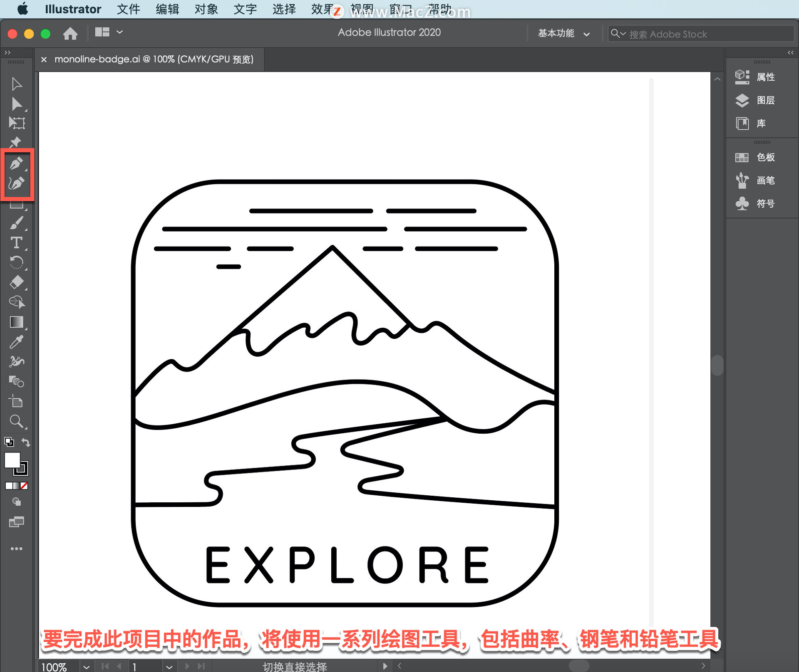This screenshot has width=799, height=672.
Task: Select the Gradient tool
Action: [17, 322]
